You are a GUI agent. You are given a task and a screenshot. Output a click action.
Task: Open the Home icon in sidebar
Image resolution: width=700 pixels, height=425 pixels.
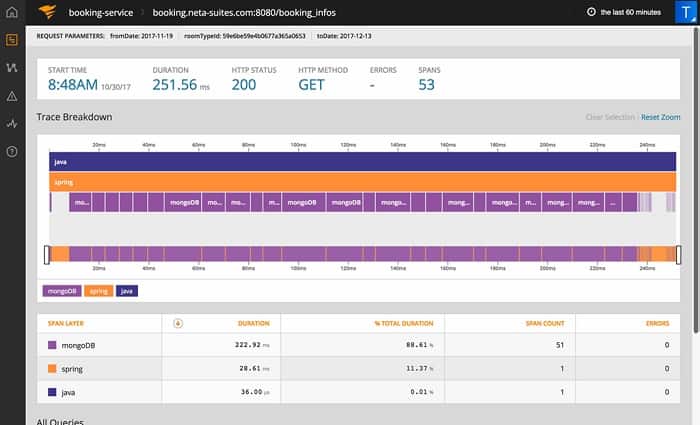(x=12, y=12)
